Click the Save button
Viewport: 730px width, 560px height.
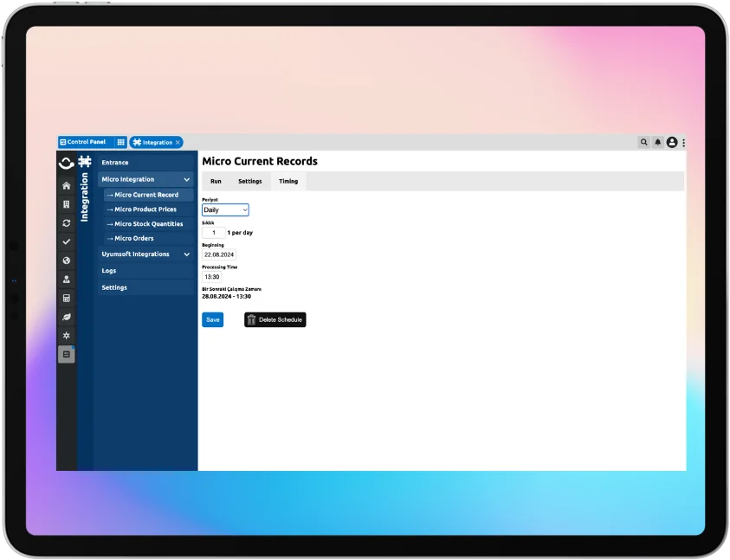[212, 319]
